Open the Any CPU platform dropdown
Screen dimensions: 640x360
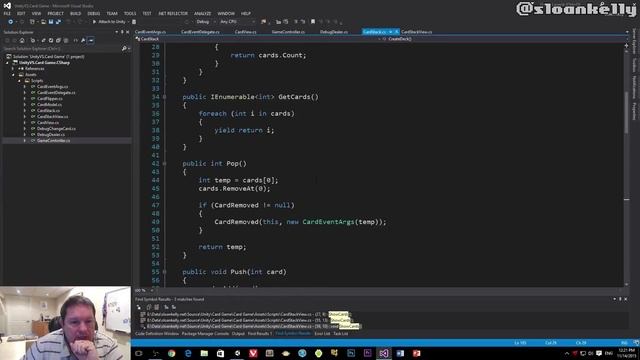[x=237, y=22]
